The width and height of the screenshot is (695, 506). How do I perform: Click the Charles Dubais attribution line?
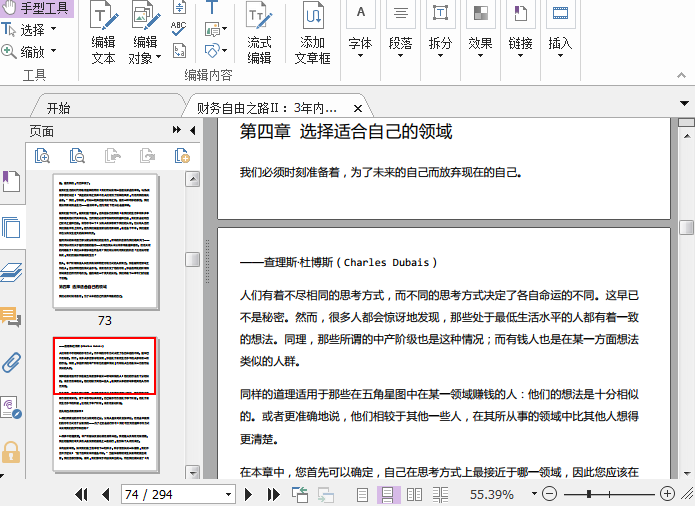(x=338, y=262)
